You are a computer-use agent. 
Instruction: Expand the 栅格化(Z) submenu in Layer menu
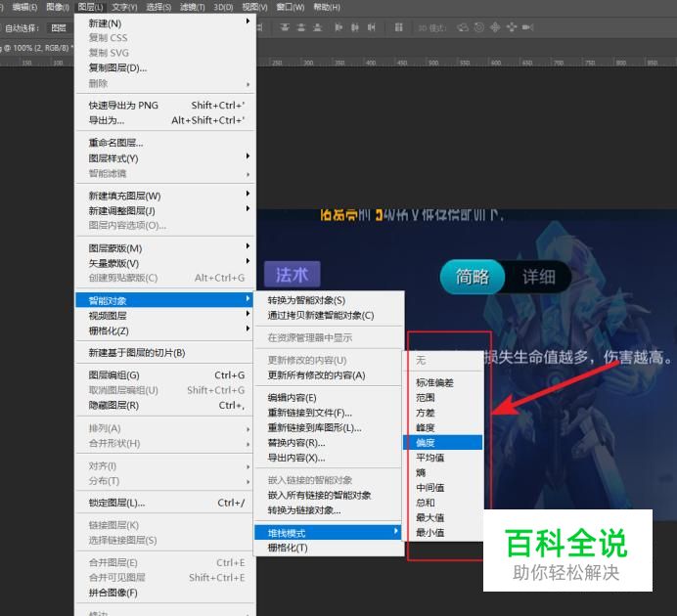coord(164,330)
